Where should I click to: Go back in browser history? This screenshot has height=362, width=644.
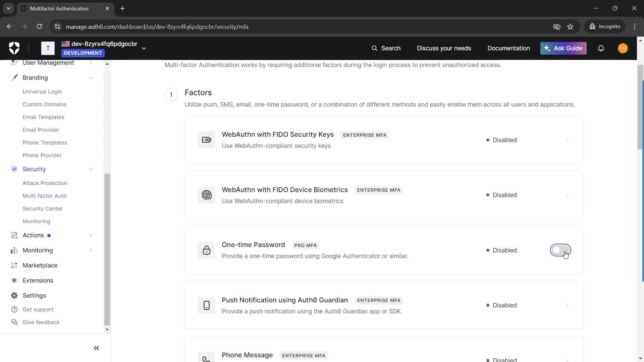point(9,26)
